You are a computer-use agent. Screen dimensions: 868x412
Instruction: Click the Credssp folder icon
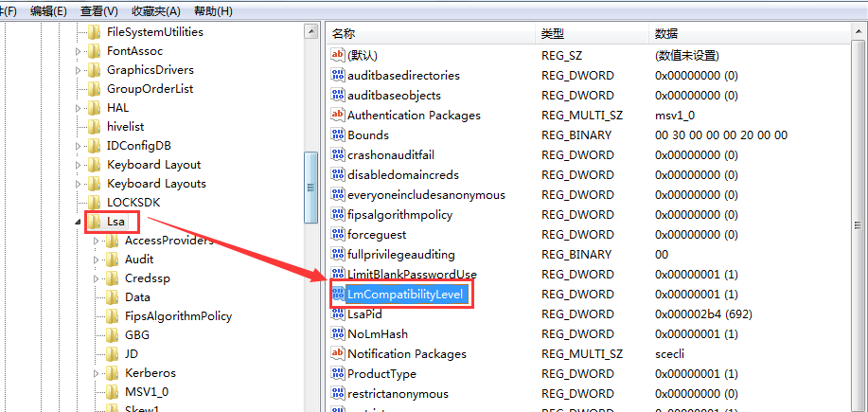(113, 278)
